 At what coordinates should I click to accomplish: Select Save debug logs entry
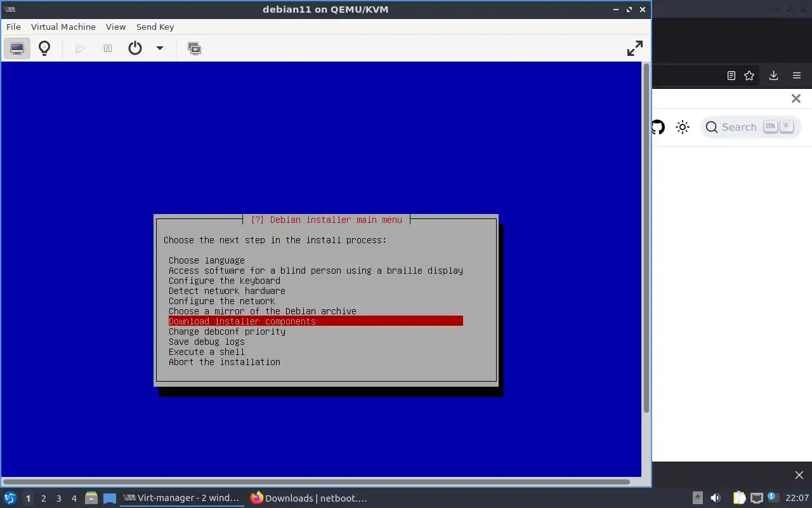tap(207, 342)
